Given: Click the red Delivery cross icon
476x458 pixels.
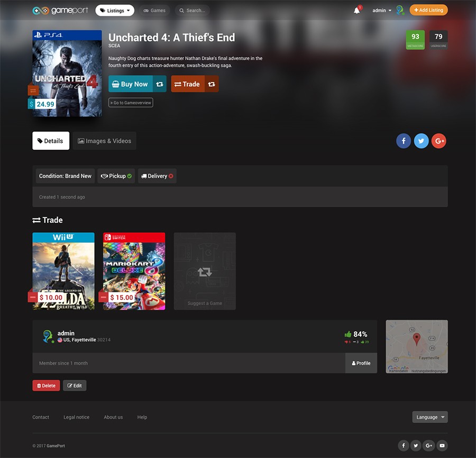Looking at the screenshot, I should [171, 176].
